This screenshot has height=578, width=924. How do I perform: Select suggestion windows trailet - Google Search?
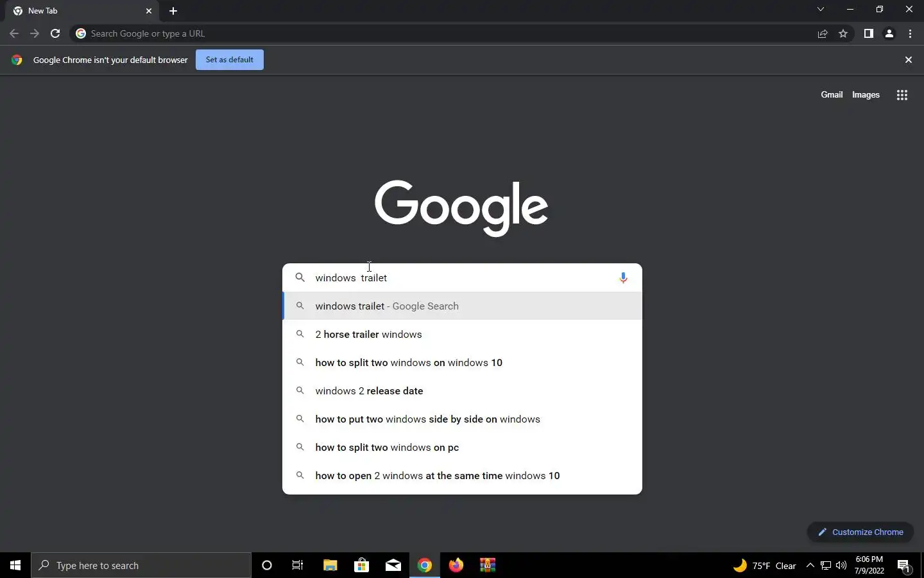[x=462, y=306]
